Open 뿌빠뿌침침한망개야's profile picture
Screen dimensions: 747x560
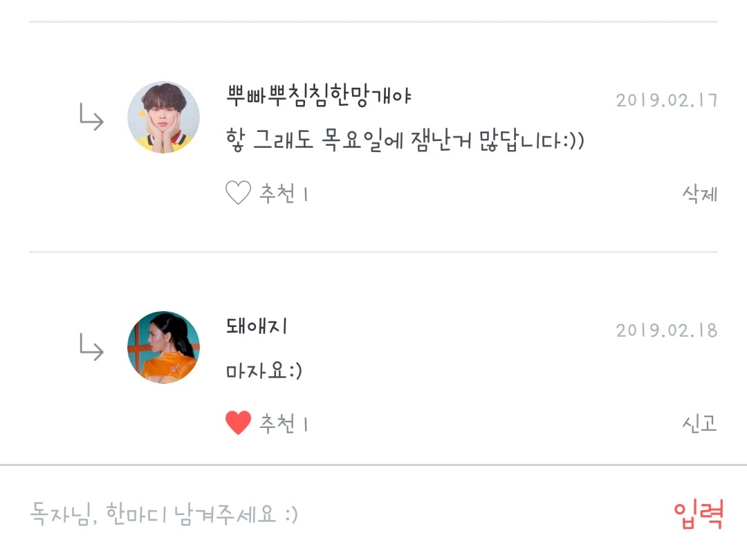tap(164, 118)
